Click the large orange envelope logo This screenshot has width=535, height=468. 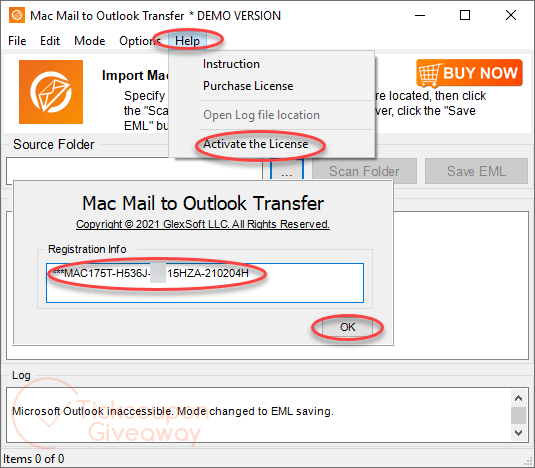tap(51, 92)
